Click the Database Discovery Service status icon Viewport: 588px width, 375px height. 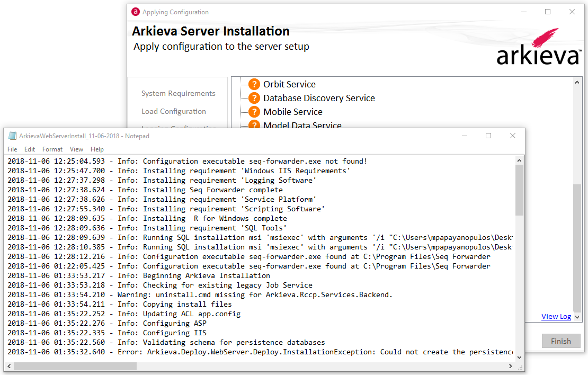click(254, 98)
